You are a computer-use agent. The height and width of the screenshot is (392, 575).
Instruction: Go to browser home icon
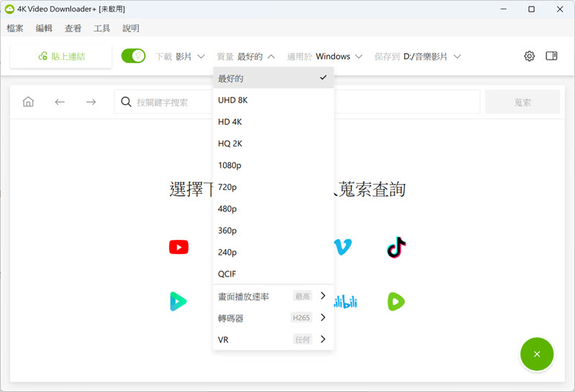(28, 101)
